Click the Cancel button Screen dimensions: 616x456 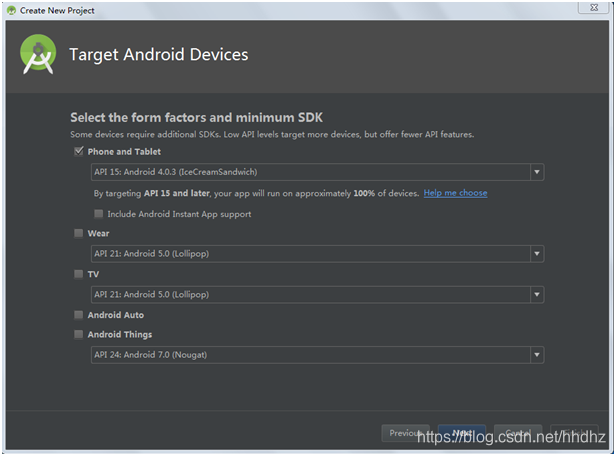point(518,433)
